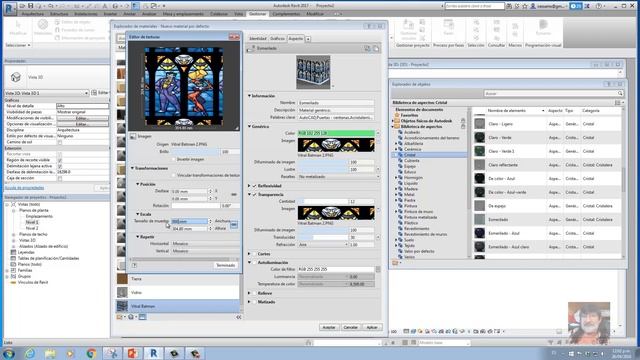Open PowerPoint from the taskbar
This screenshot has height=360, width=640.
[x=132, y=353]
